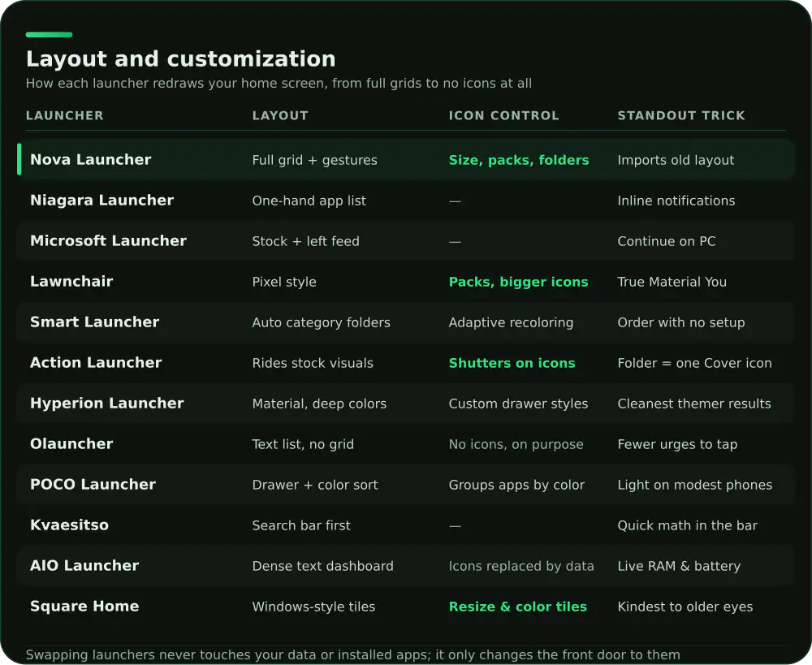Click 'Light on modest phones' cell
This screenshot has width=812, height=665.
tap(694, 486)
